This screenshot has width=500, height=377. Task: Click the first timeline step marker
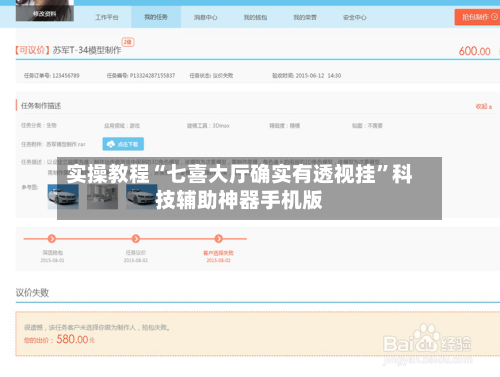tap(52, 239)
